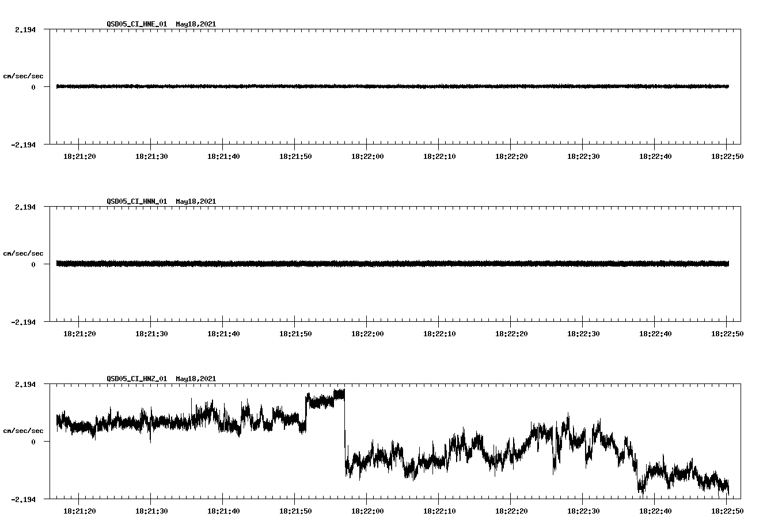Click the cm/sec/sec axis label on HNN plot
The width and height of the screenshot is (782, 532).
[24, 252]
